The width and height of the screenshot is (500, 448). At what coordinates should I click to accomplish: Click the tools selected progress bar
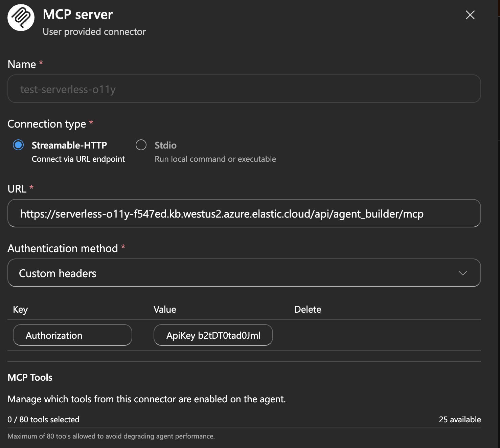click(244, 428)
